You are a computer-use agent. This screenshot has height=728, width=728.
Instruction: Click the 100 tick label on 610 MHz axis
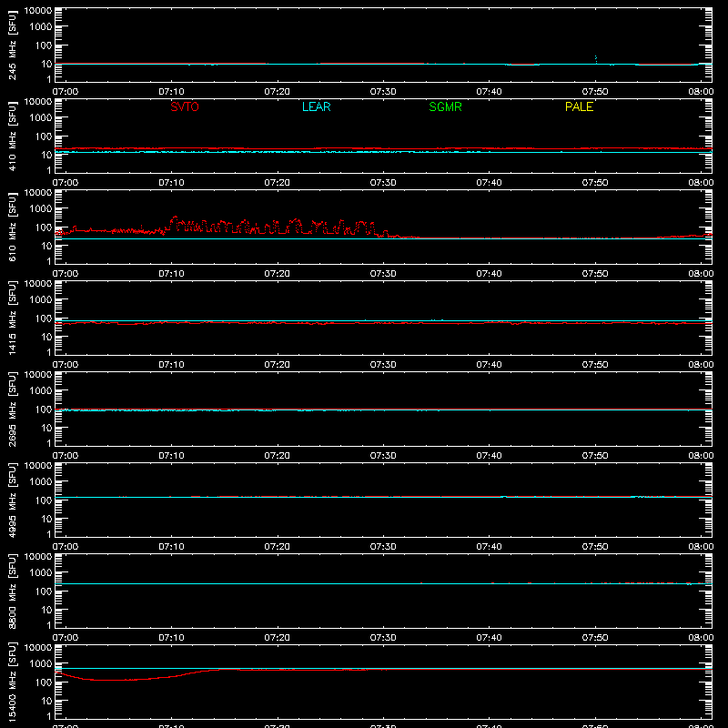44,227
